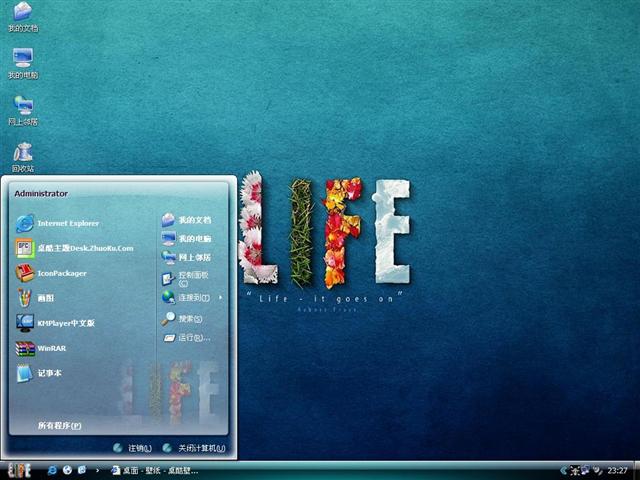Select 搜索(S) in the Start menu
The image size is (640, 480).
click(x=188, y=318)
